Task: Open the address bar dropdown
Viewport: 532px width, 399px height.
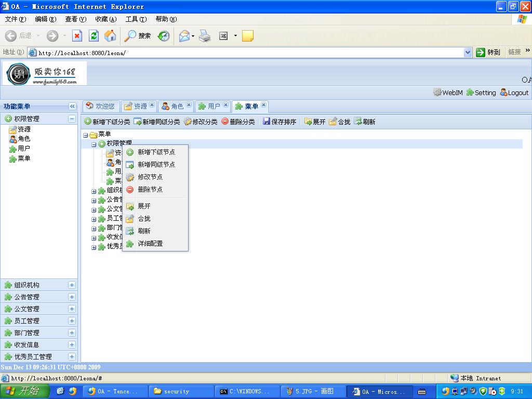Action: (468, 52)
